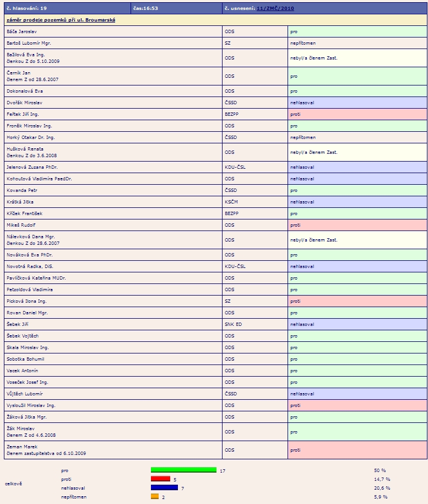
Task: Open resolution link 11/ZMČ/2010
Action: 275,8
